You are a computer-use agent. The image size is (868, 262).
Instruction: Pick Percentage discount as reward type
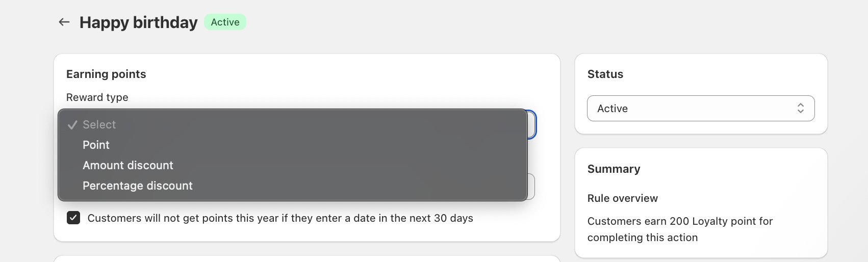pos(138,186)
